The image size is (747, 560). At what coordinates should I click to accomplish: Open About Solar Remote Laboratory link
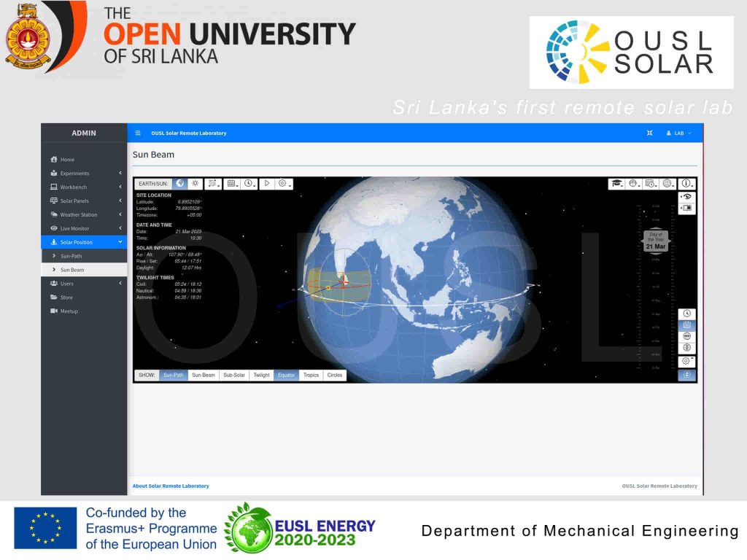[171, 486]
